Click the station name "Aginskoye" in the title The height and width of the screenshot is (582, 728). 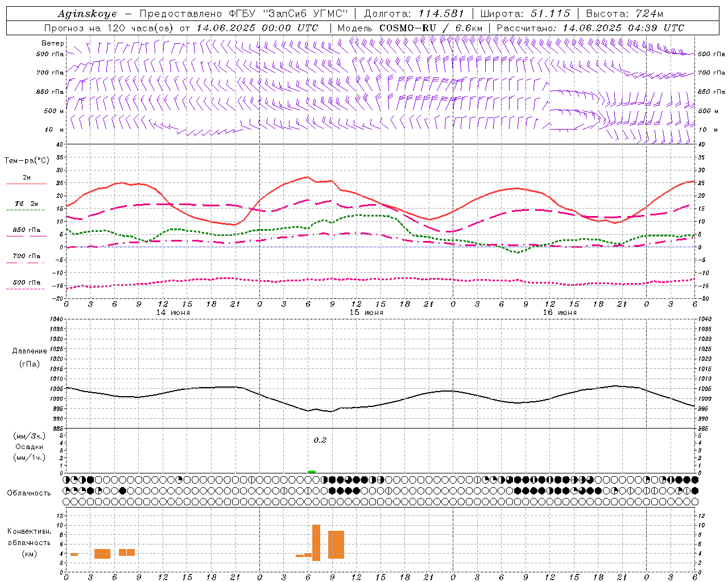pyautogui.click(x=87, y=14)
